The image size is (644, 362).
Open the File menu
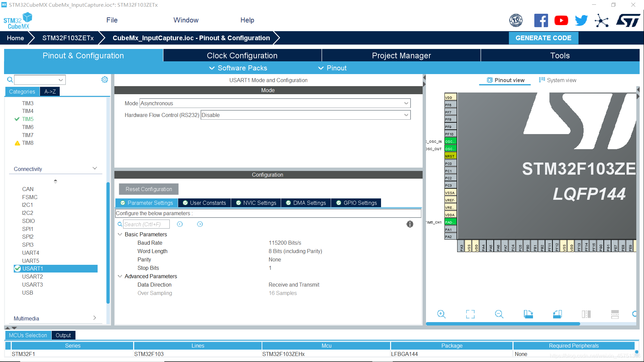coord(112,20)
